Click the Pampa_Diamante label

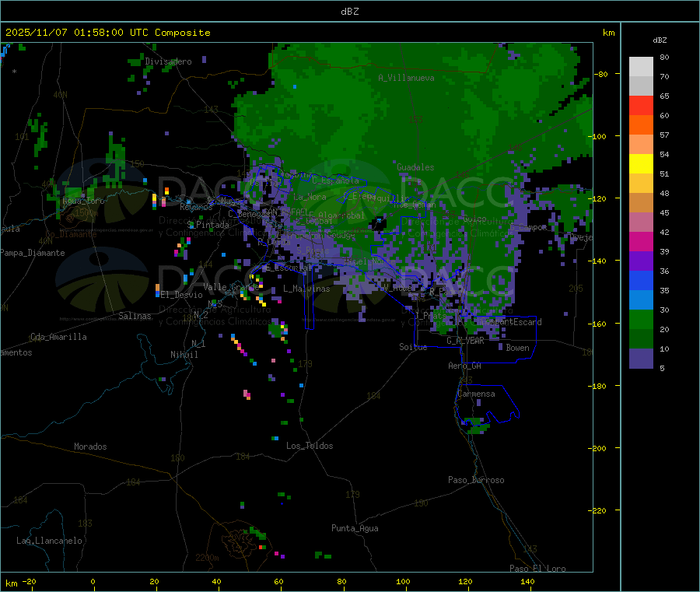pyautogui.click(x=33, y=253)
